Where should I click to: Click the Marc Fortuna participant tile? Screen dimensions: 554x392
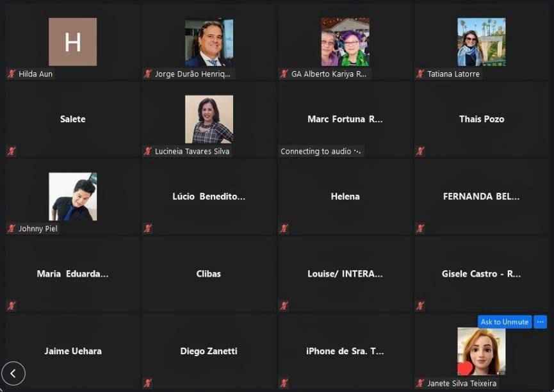345,120
